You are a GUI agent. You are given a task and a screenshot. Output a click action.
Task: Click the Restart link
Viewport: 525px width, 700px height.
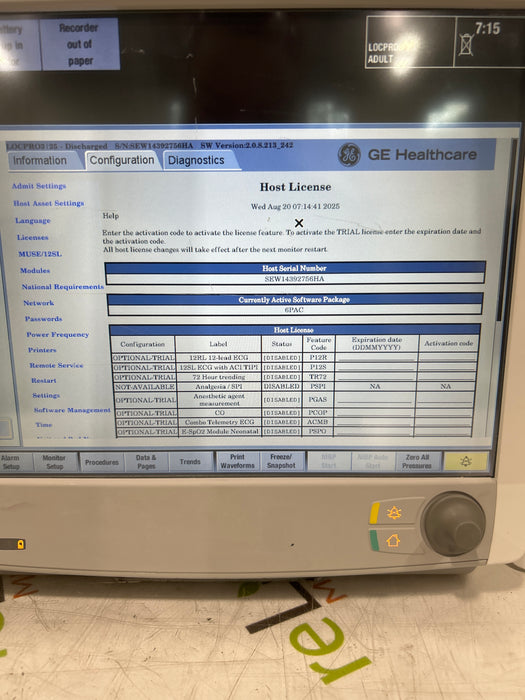coord(43,380)
